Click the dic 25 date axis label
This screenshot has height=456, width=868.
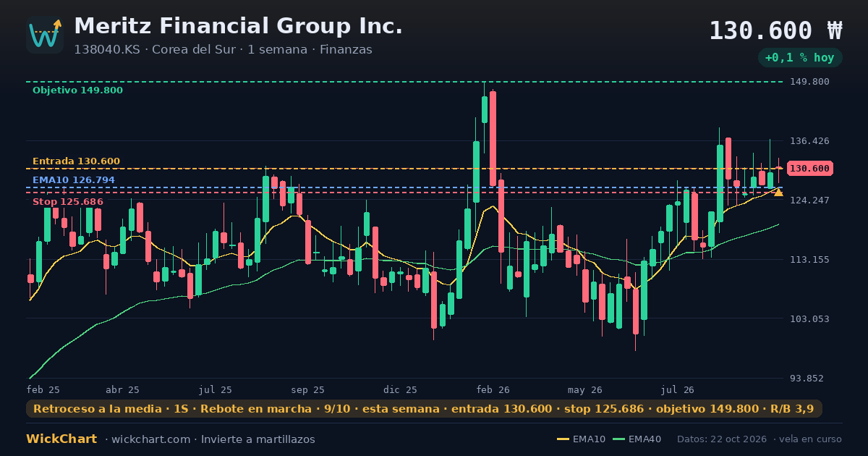tap(400, 390)
